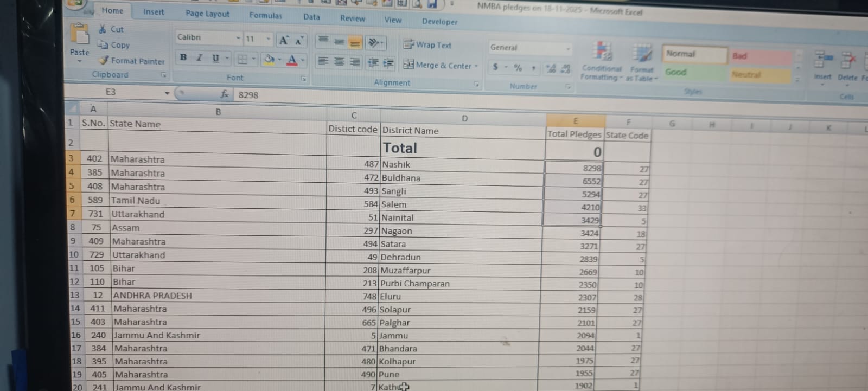
Task: Click the Center text alignment icon
Action: pyautogui.click(x=339, y=62)
